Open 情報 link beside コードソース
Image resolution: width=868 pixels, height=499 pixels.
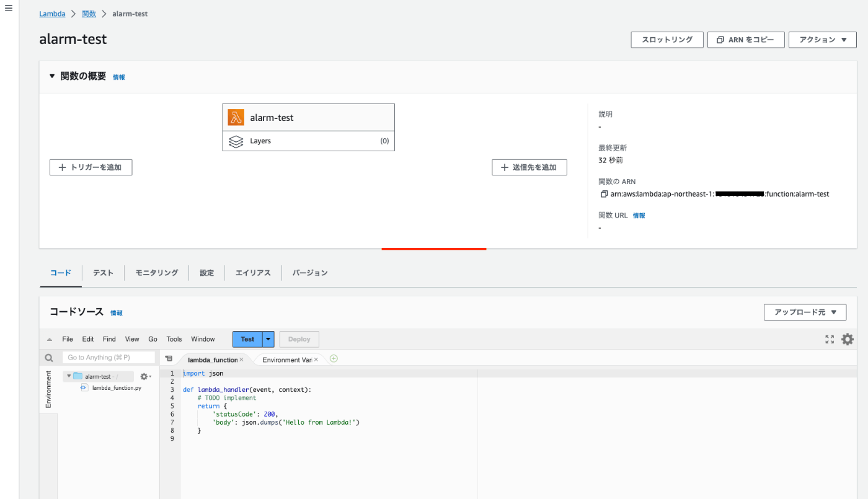click(117, 313)
